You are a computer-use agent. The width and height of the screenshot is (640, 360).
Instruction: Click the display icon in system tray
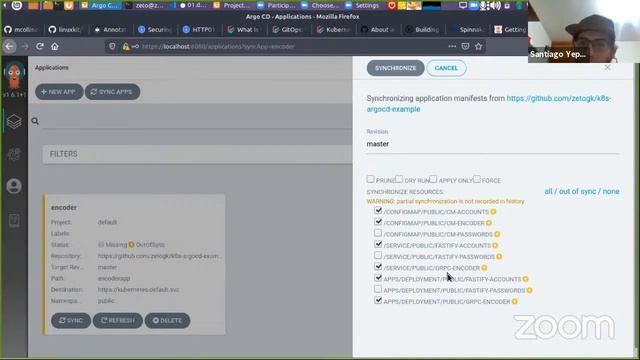pos(463,6)
